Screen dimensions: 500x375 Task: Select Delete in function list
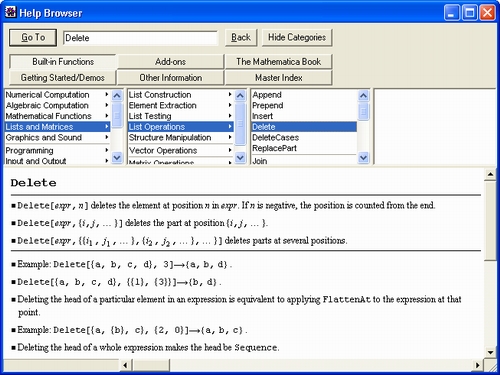pos(304,127)
